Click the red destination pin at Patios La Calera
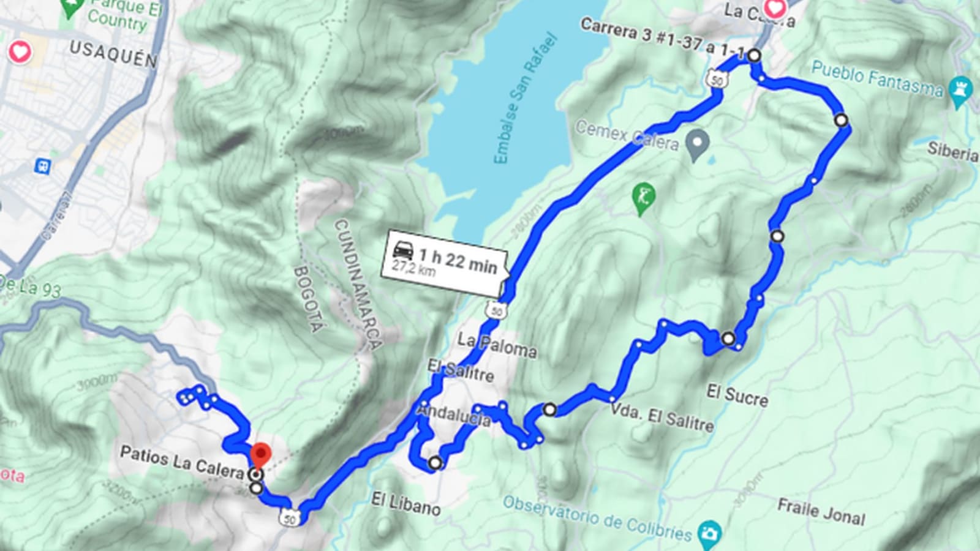 coord(262,457)
